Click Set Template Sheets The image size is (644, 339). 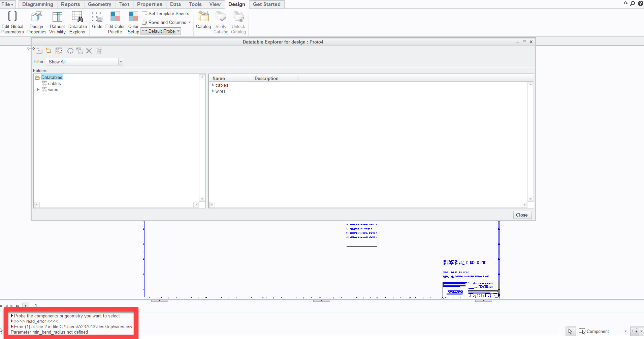pyautogui.click(x=165, y=13)
